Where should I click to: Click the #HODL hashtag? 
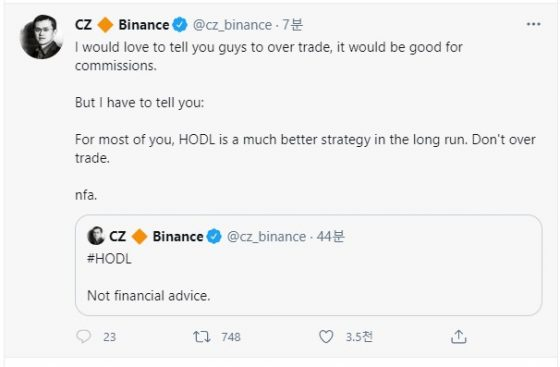tap(109, 258)
